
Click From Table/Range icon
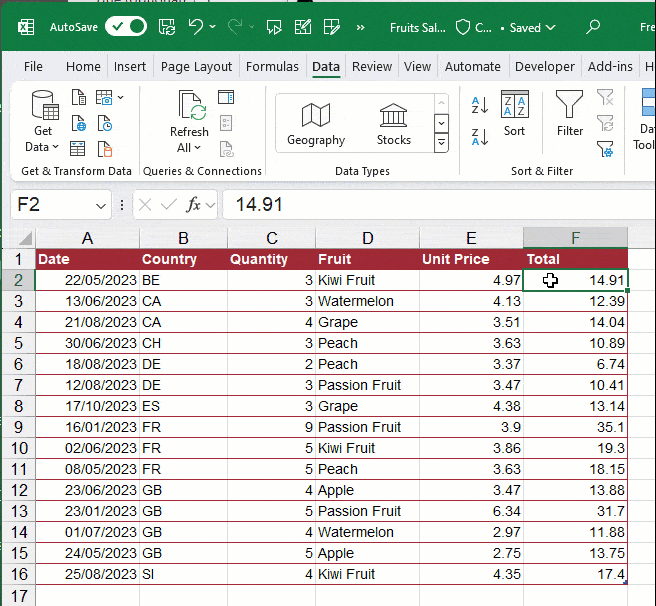coord(78,149)
